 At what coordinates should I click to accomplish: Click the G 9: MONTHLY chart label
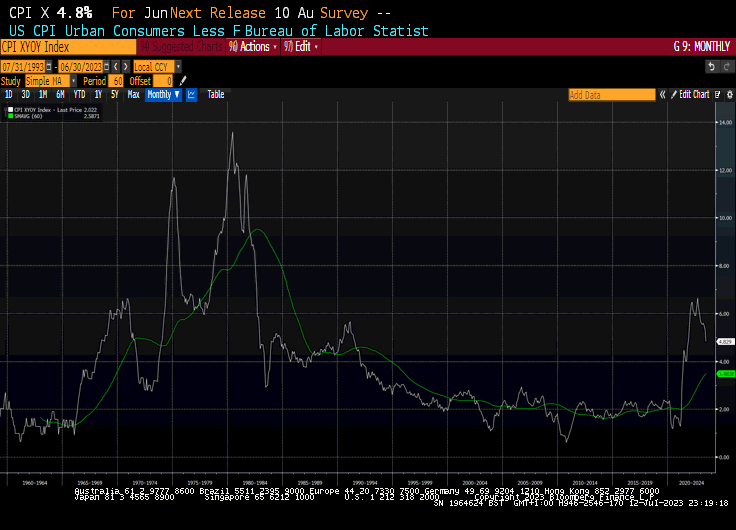click(x=702, y=46)
